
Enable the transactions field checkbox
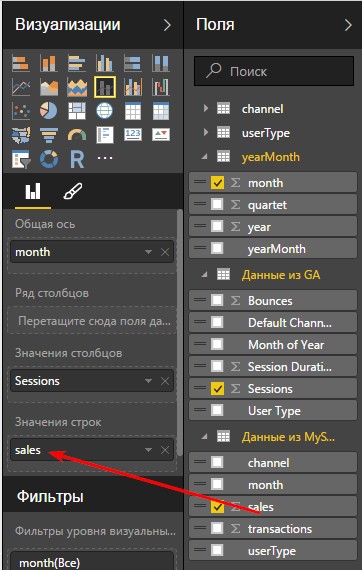(217, 528)
